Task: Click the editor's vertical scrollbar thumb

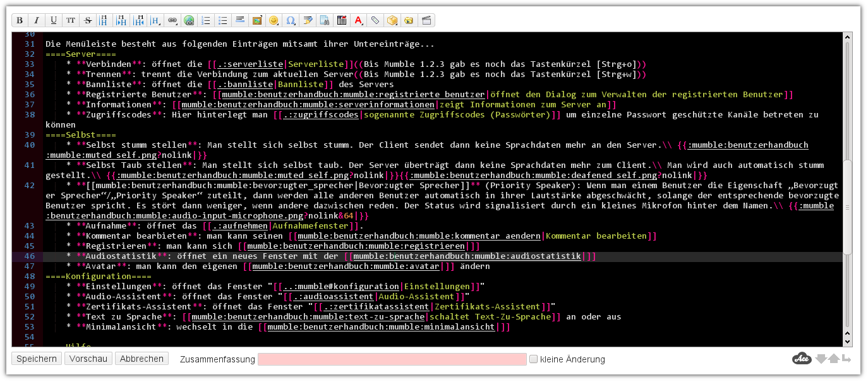Action: tap(848, 207)
